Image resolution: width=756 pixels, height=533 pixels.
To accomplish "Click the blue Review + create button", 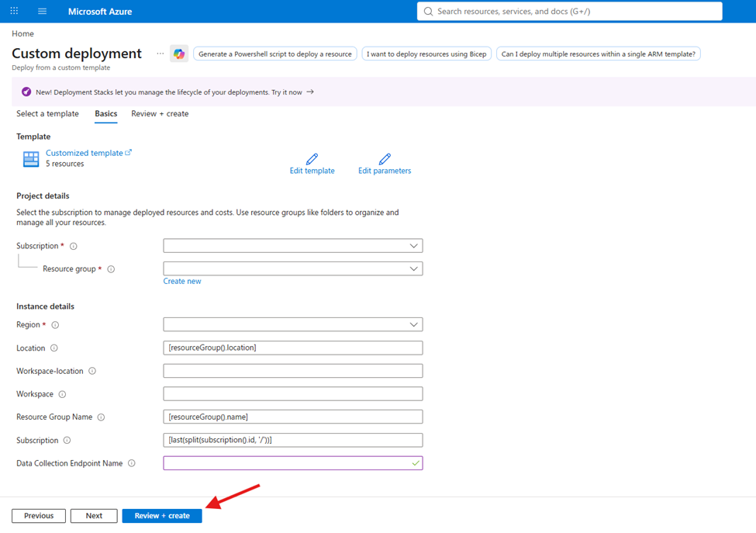I will (162, 516).
